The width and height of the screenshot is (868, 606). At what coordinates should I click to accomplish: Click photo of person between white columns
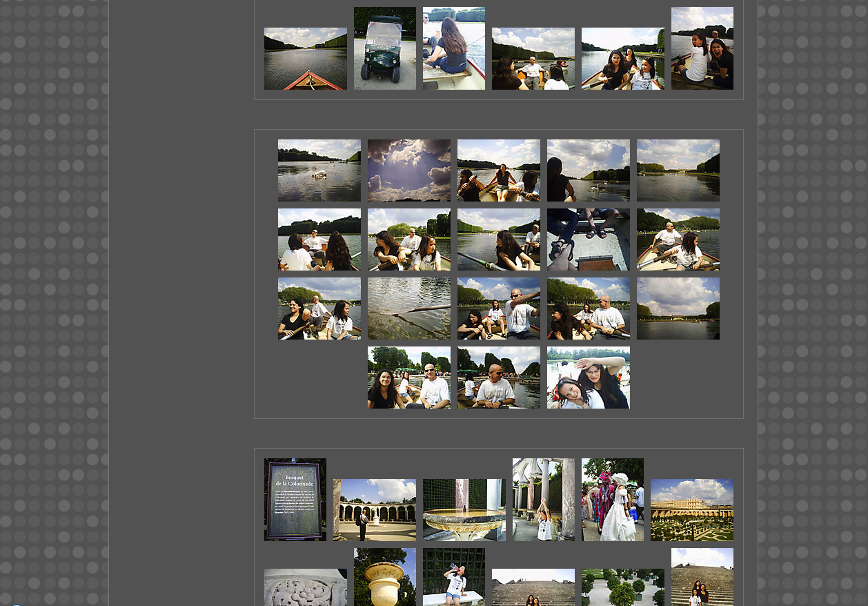tap(543, 500)
